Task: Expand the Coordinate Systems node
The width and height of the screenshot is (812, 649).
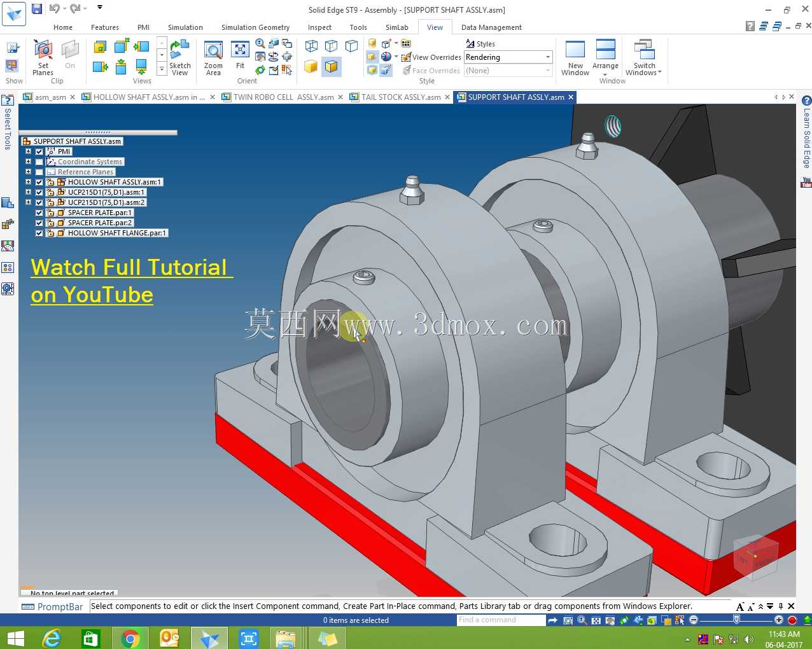Action: (28, 162)
